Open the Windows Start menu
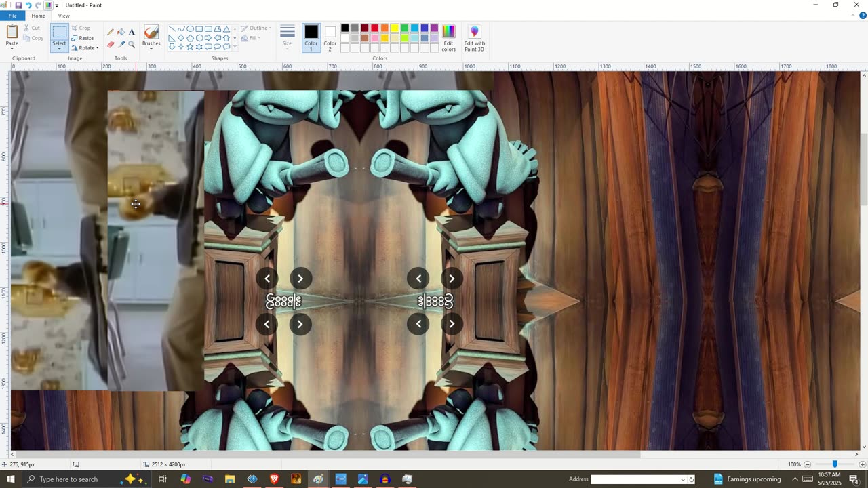The width and height of the screenshot is (868, 488). [10, 479]
